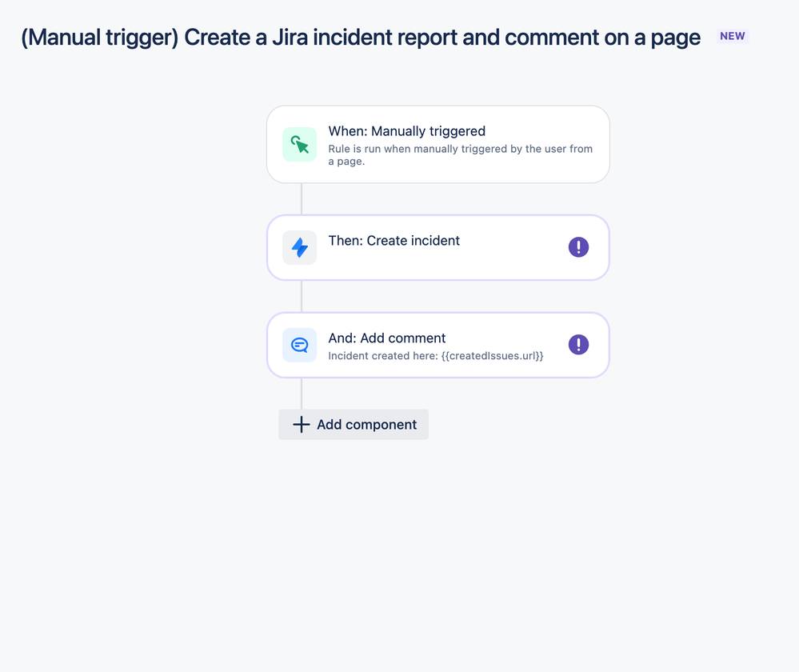
Task: Open the When: Manually triggered card
Action: [x=438, y=144]
